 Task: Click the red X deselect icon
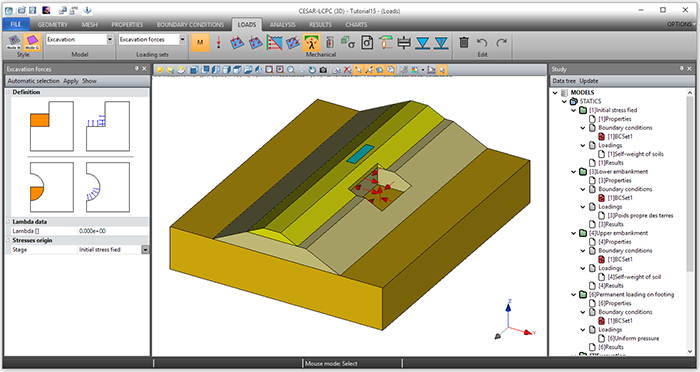347,70
